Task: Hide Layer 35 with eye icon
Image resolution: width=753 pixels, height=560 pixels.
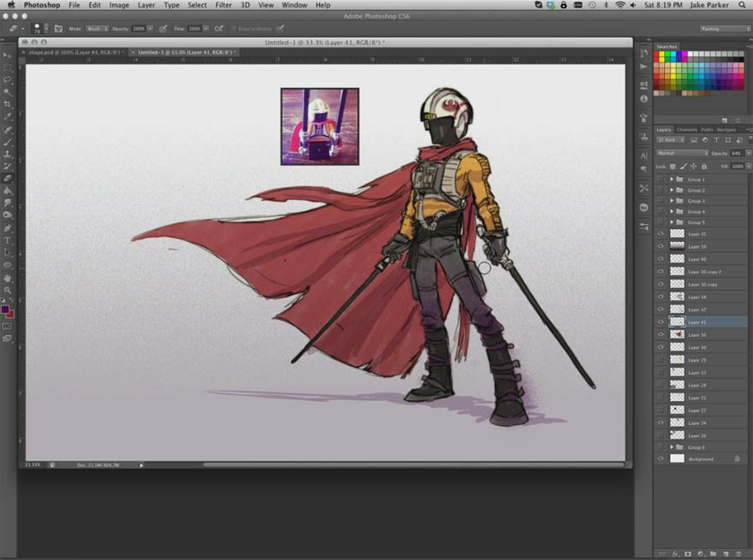Action: [x=661, y=233]
